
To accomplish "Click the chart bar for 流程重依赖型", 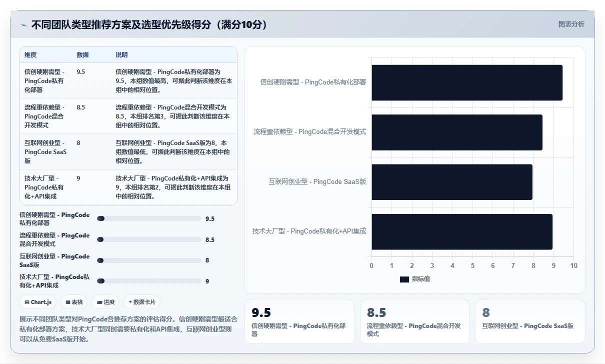I will tap(457, 132).
